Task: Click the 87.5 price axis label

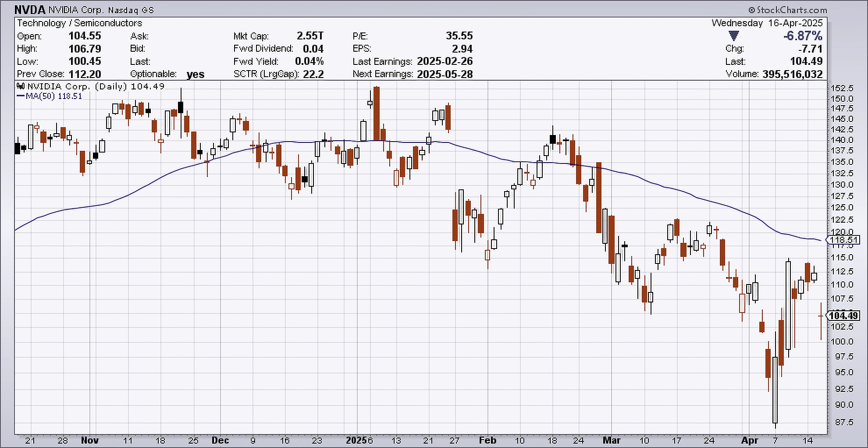Action: pos(844,422)
